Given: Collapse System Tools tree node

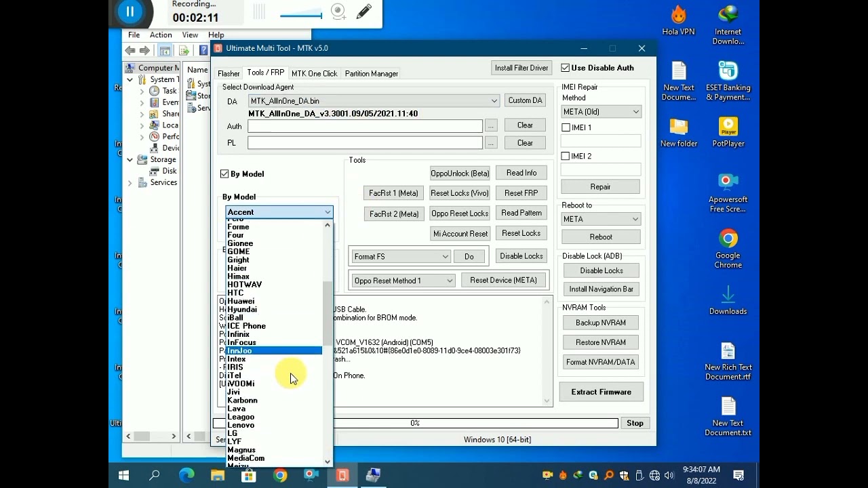Looking at the screenshot, I should point(130,79).
